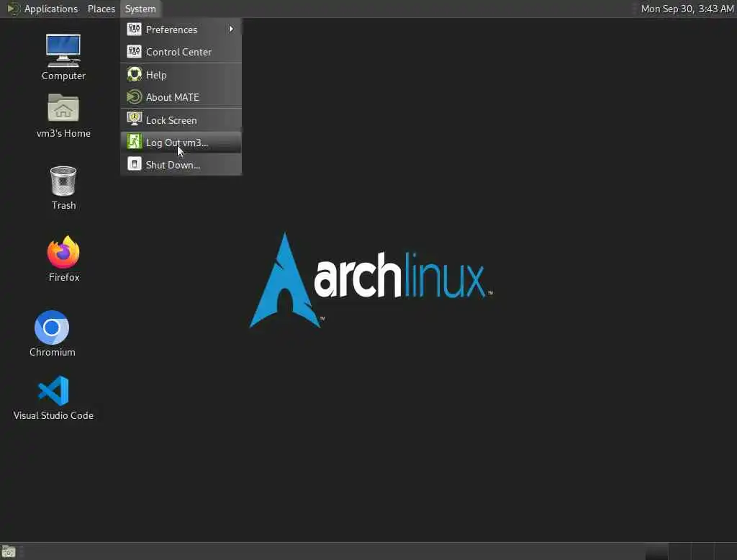The height and width of the screenshot is (560, 737).
Task: Expand the Preferences submenu
Action: 181,30
